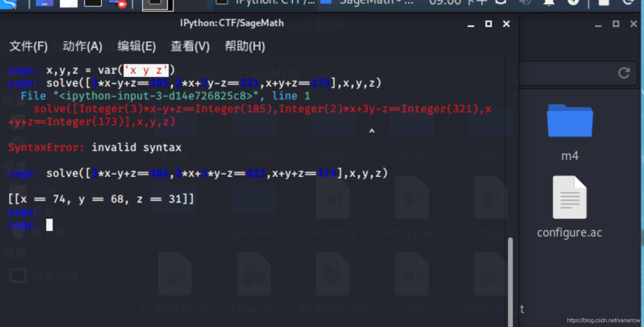
Task: Close the IPython: CTF/SageMath terminal window
Action: [506, 24]
